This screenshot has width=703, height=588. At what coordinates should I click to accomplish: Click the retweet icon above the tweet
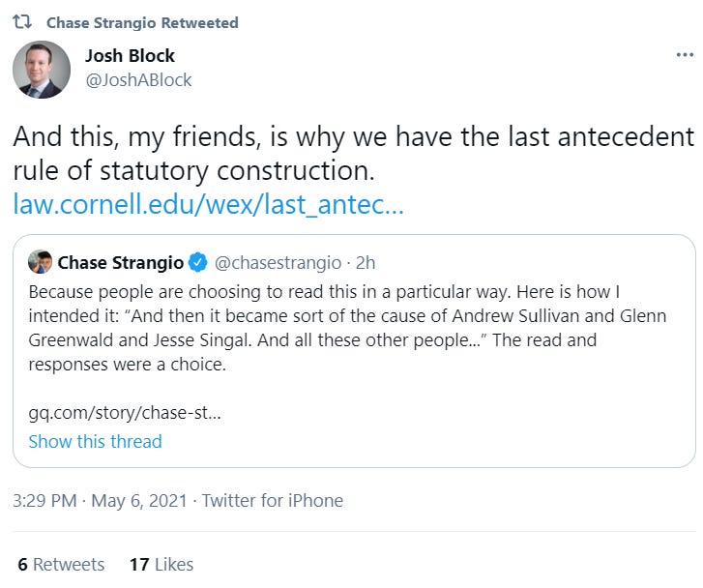(22, 21)
